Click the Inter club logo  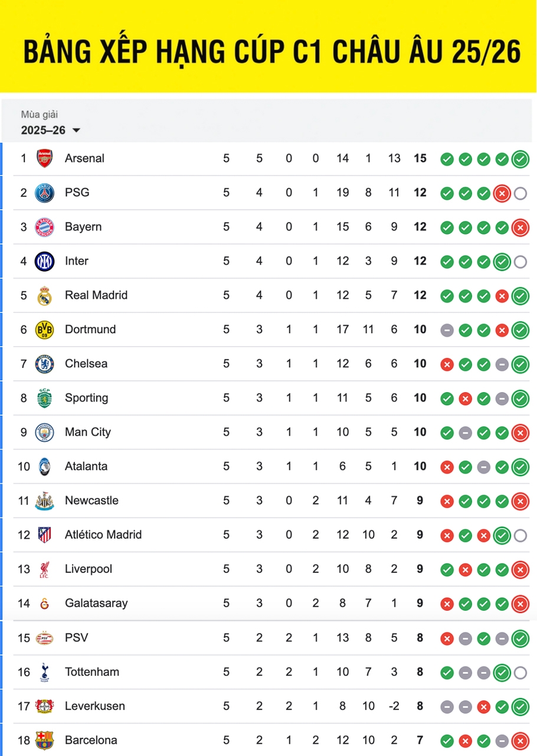(44, 261)
